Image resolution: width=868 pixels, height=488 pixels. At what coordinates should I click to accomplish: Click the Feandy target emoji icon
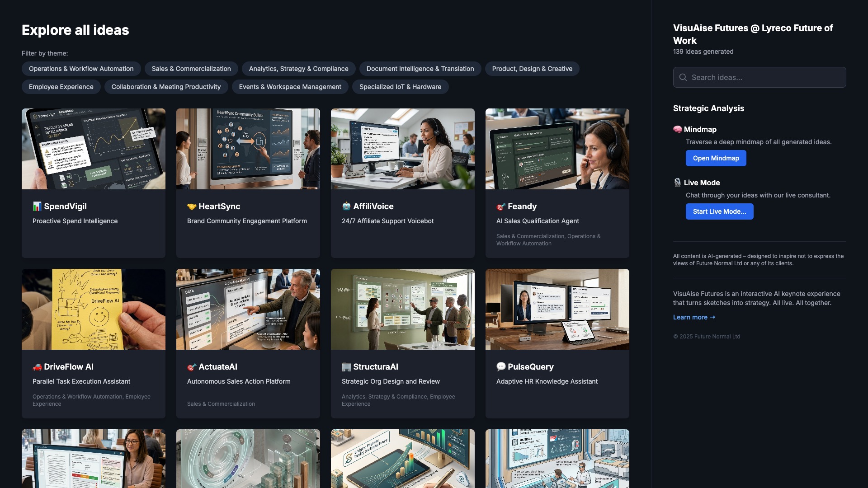[501, 206]
